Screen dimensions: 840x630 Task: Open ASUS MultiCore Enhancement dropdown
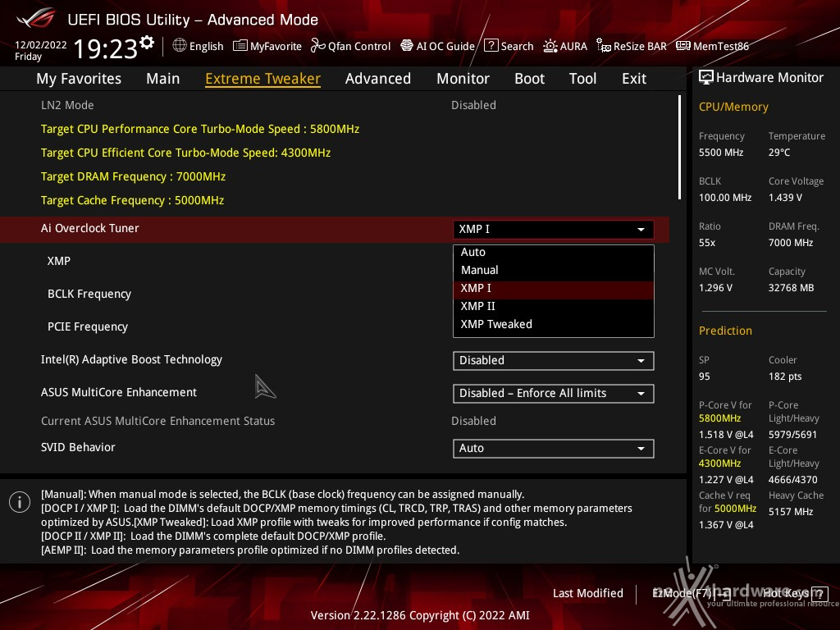pos(554,393)
